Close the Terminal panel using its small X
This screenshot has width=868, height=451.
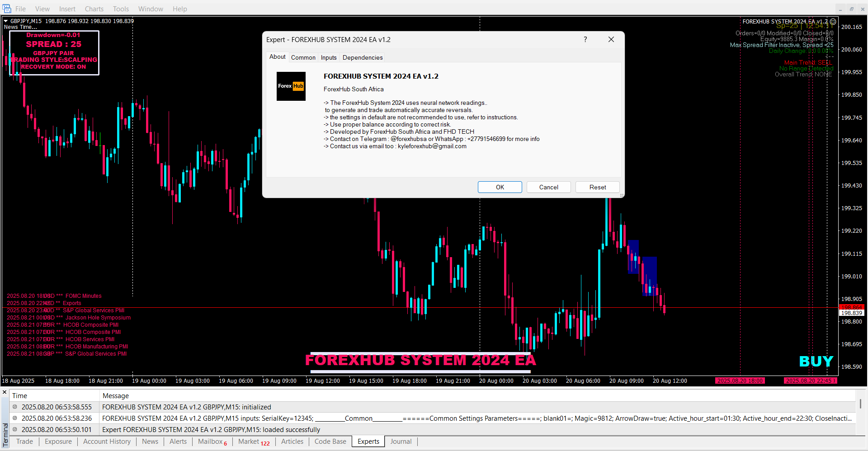pos(5,392)
